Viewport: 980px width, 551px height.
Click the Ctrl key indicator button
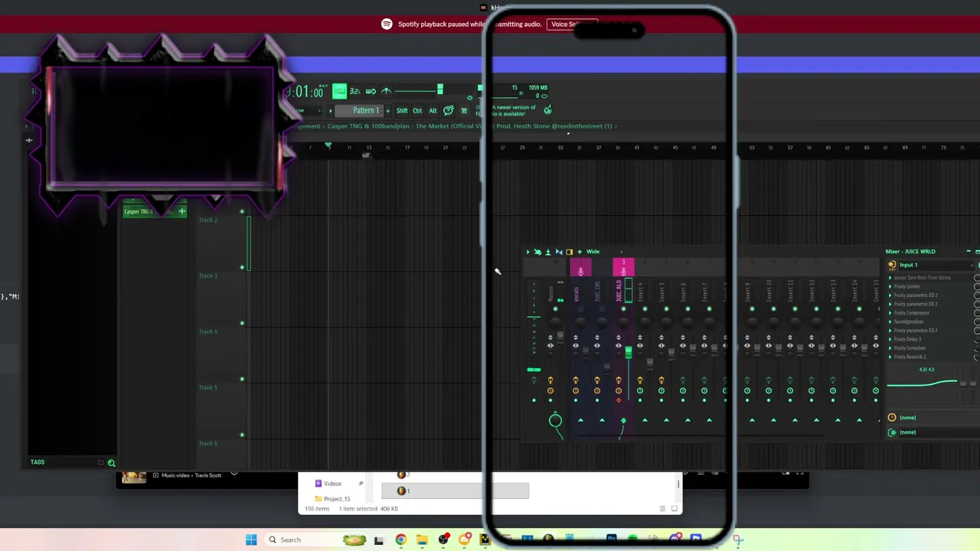[417, 110]
